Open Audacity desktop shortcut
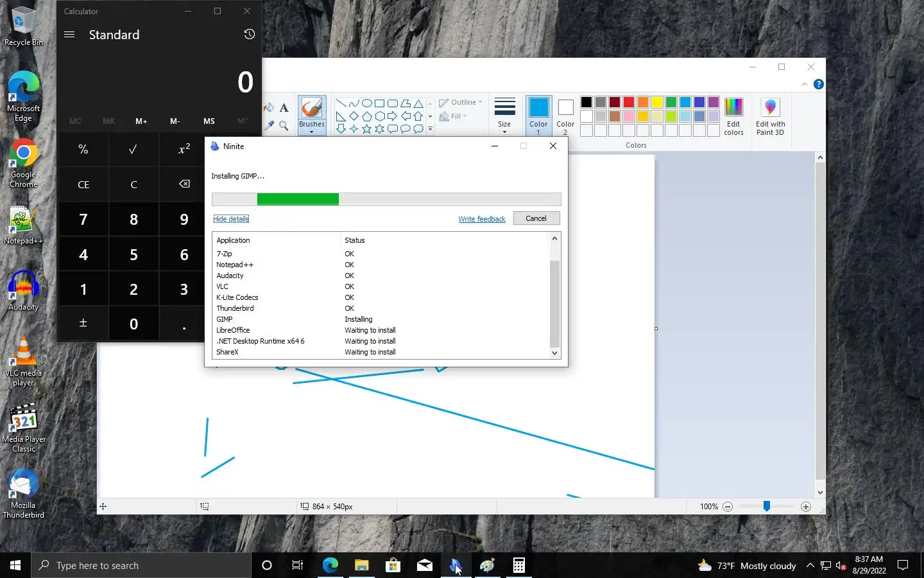The image size is (924, 578). pyautogui.click(x=24, y=292)
